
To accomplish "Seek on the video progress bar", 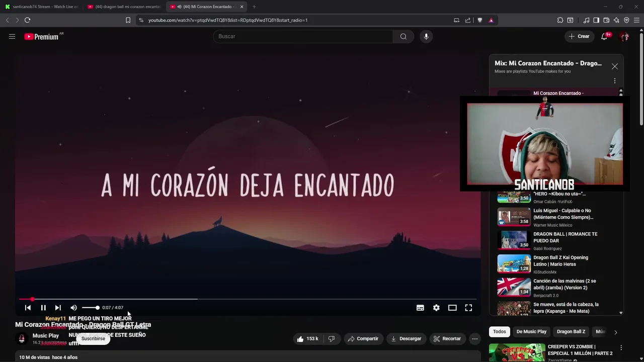I will (x=248, y=299).
